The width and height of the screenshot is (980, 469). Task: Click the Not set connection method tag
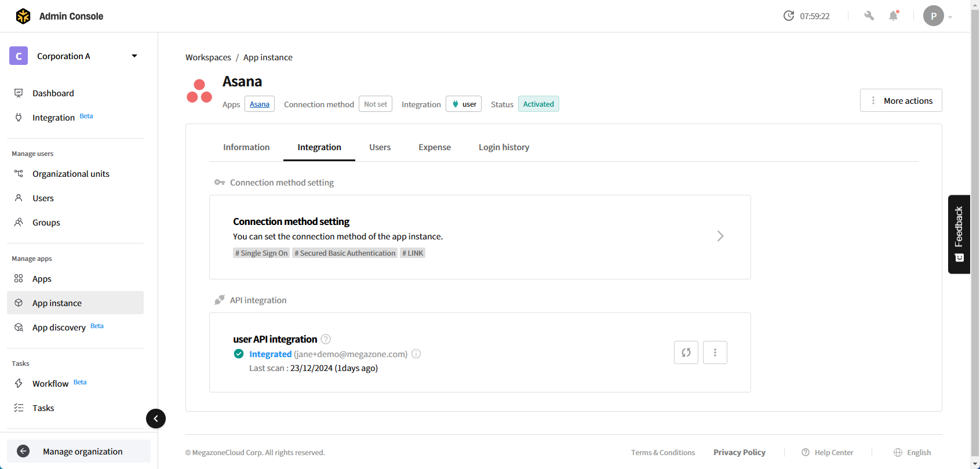(x=376, y=104)
